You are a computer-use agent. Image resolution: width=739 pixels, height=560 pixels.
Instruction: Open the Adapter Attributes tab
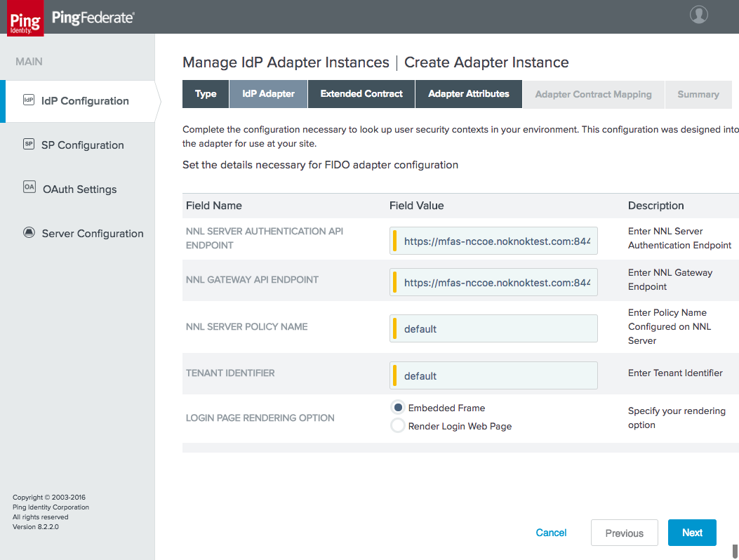pos(469,94)
